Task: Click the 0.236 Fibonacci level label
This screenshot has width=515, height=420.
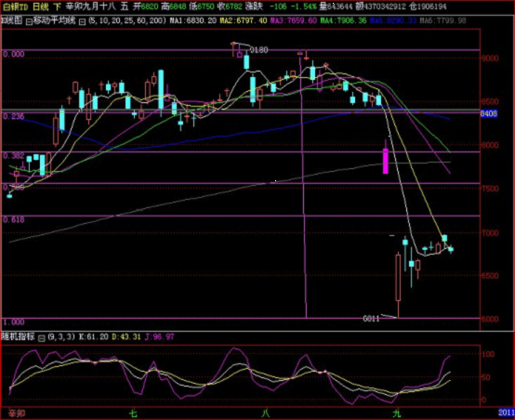Action: [x=13, y=116]
